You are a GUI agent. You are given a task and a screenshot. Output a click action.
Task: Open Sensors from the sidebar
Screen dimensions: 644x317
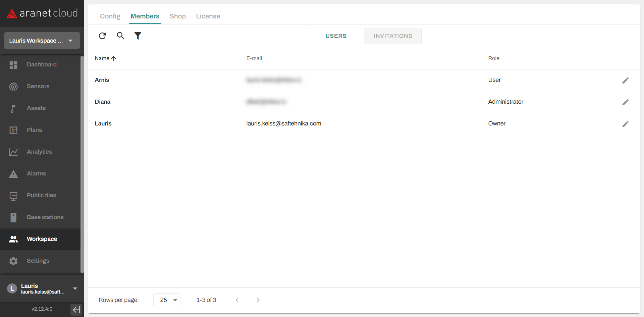[x=38, y=87]
